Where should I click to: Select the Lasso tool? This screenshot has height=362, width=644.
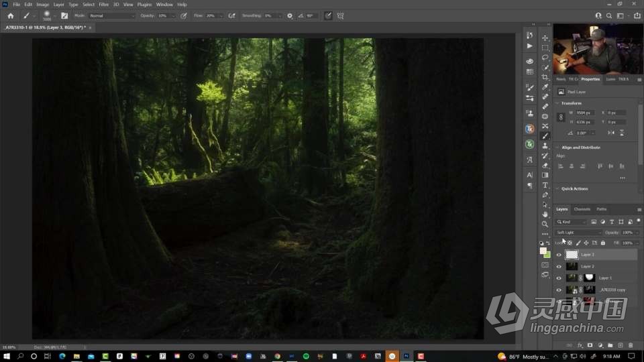(x=545, y=58)
